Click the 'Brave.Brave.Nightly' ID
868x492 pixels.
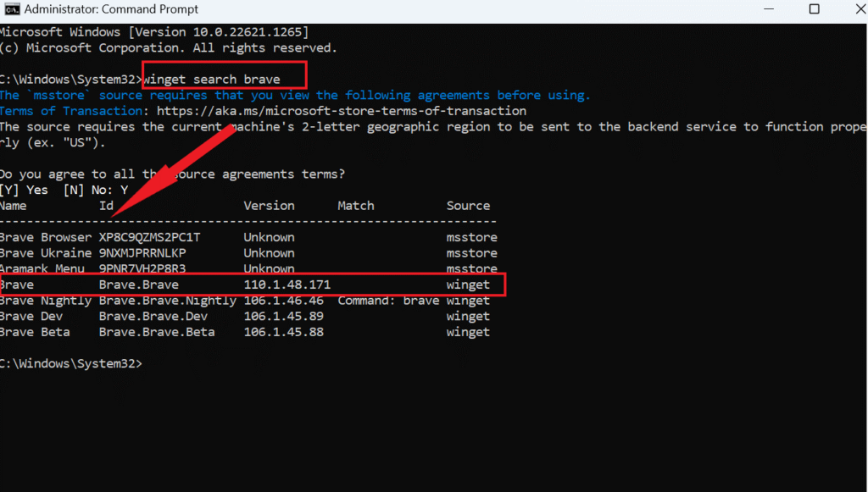pos(168,301)
